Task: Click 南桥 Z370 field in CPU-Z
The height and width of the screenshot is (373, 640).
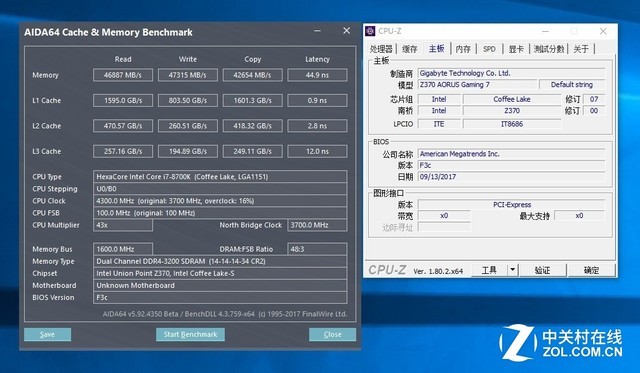Action: tap(512, 111)
